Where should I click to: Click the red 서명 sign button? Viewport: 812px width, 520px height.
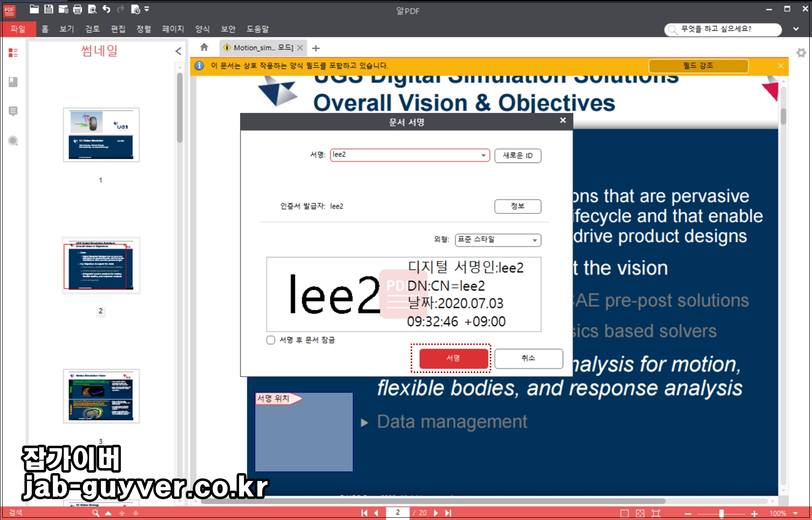[x=453, y=358]
